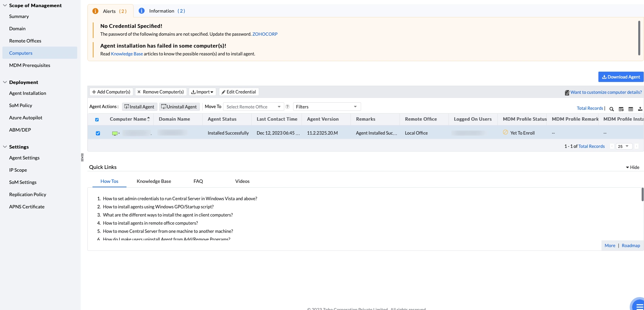Click the Download Agent button
The width and height of the screenshot is (644, 310).
[x=621, y=77]
